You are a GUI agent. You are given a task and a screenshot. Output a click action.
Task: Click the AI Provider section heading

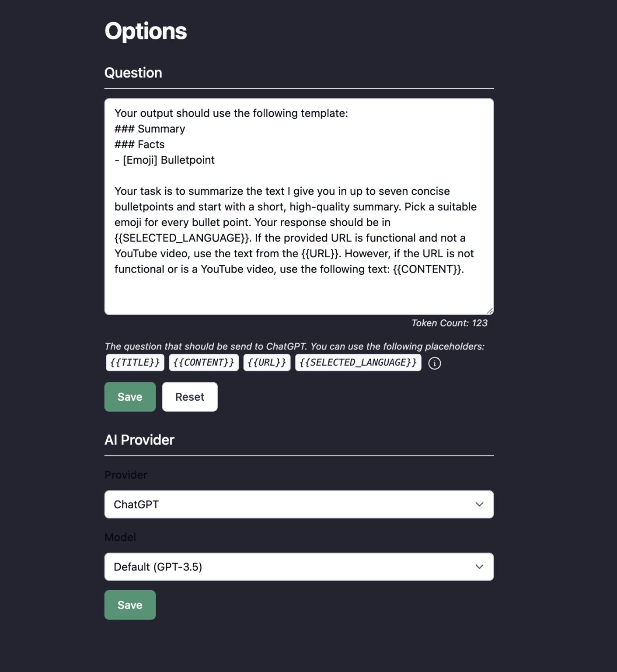pyautogui.click(x=139, y=440)
